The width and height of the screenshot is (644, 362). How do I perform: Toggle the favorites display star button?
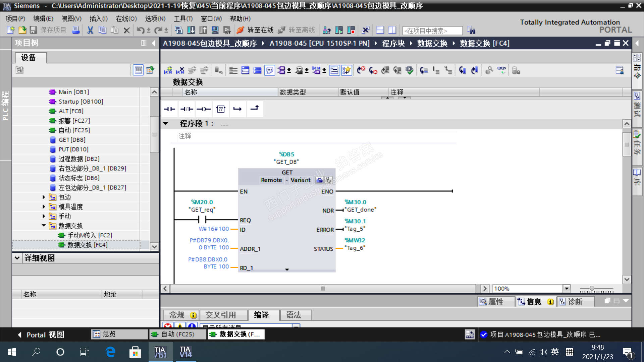pos(346,70)
